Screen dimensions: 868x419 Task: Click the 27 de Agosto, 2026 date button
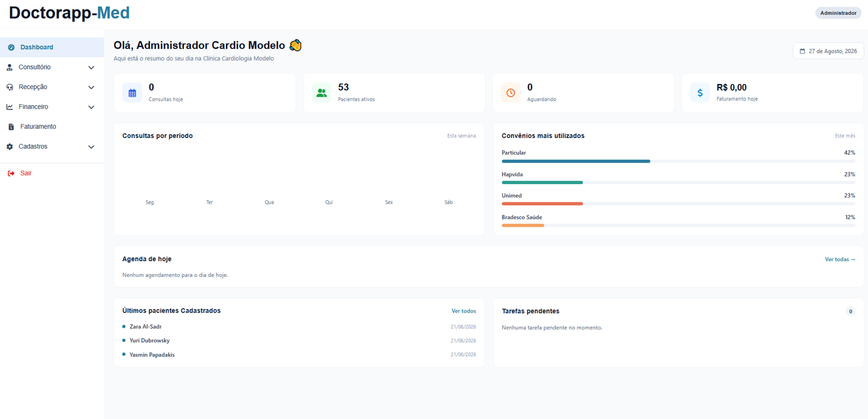point(828,51)
